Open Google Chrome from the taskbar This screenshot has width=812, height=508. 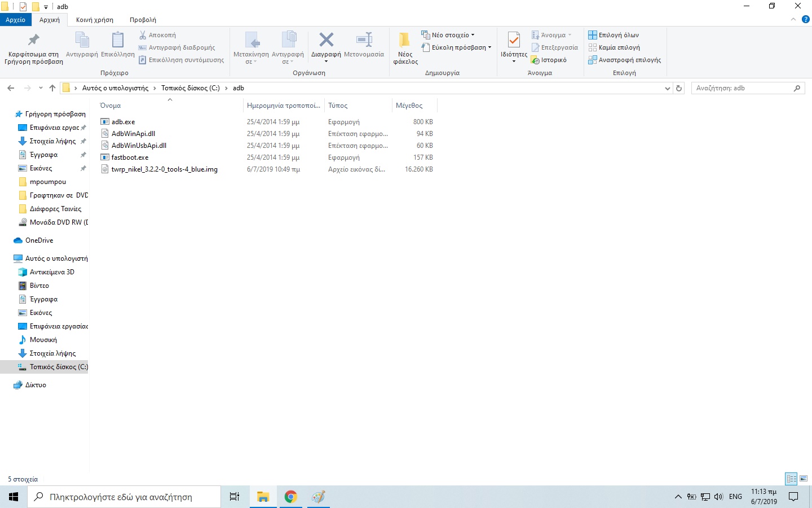coord(290,497)
